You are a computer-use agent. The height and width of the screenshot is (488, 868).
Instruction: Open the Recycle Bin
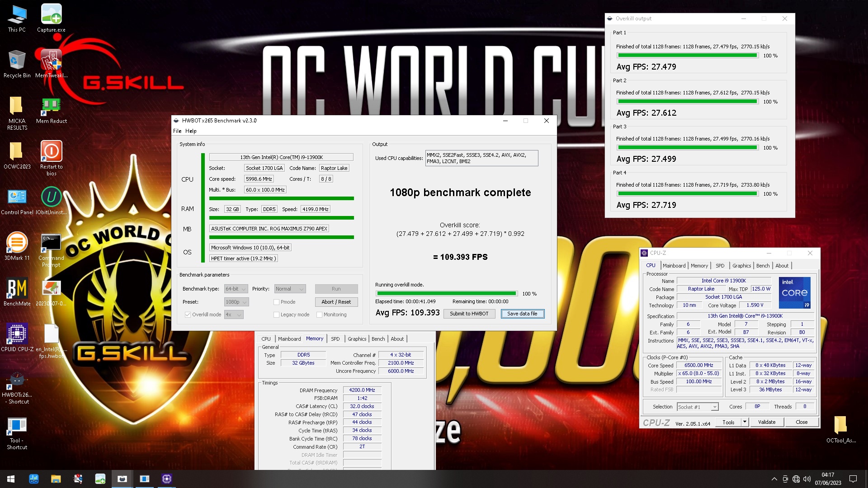point(17,64)
